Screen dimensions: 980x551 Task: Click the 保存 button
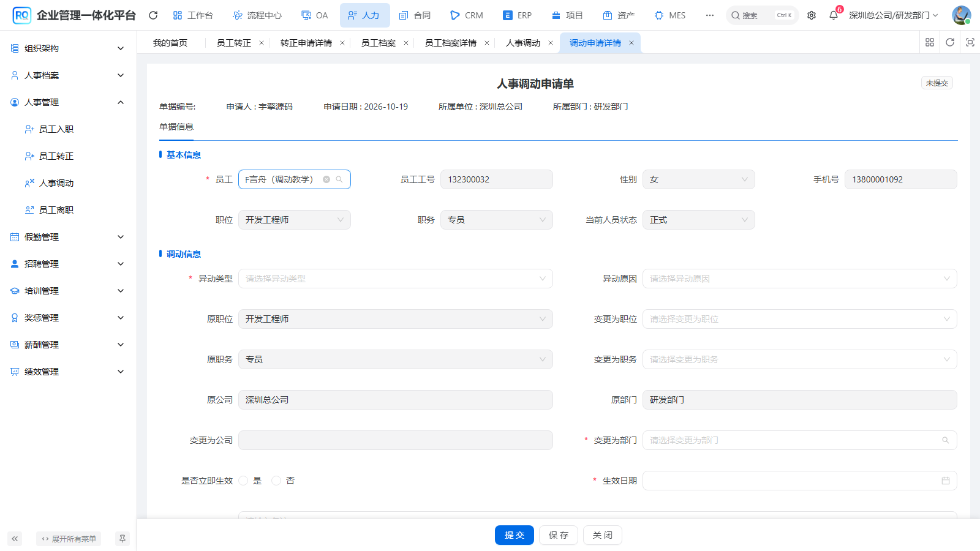559,535
